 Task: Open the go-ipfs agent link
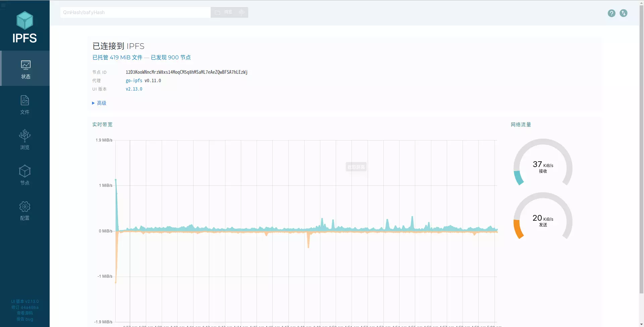tap(134, 81)
